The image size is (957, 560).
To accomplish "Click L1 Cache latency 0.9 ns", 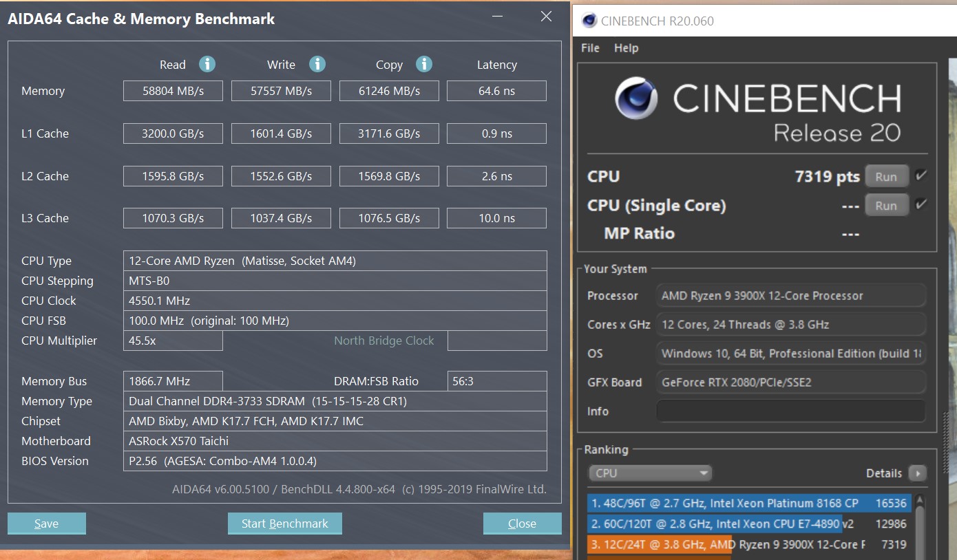I will (x=497, y=133).
